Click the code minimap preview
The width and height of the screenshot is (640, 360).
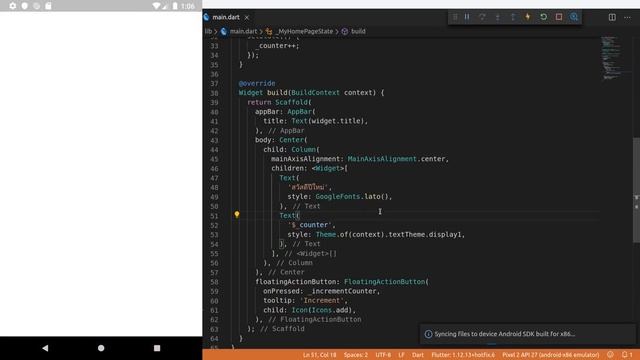pyautogui.click(x=611, y=58)
